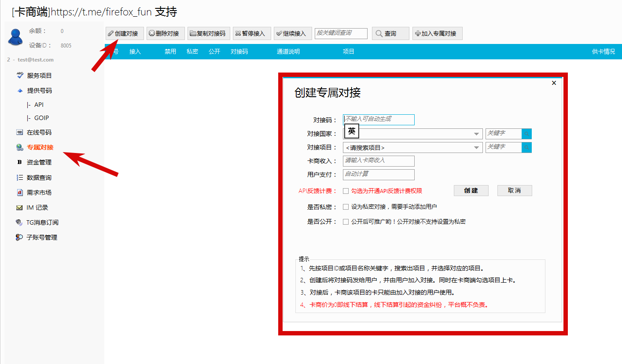Select 提供号码 in the sidebar
622x364 pixels.
[x=40, y=91]
